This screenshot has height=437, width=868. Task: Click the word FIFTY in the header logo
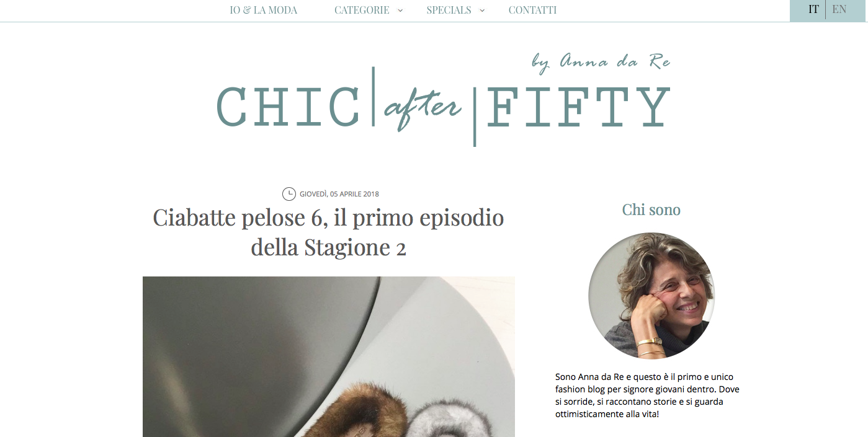pos(579,107)
